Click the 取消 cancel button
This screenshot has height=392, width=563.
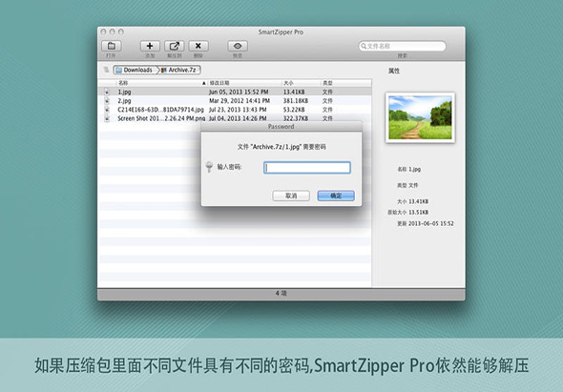(291, 196)
